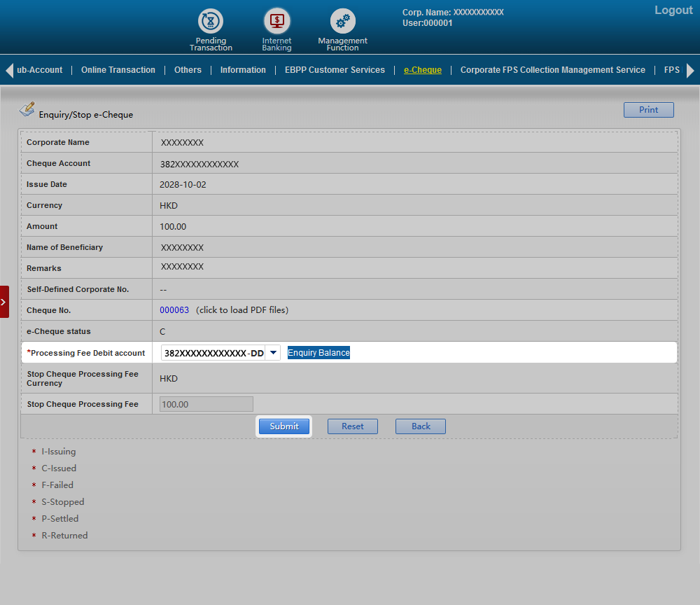
Task: Open cheque number 000063 PDF
Action: click(x=174, y=310)
